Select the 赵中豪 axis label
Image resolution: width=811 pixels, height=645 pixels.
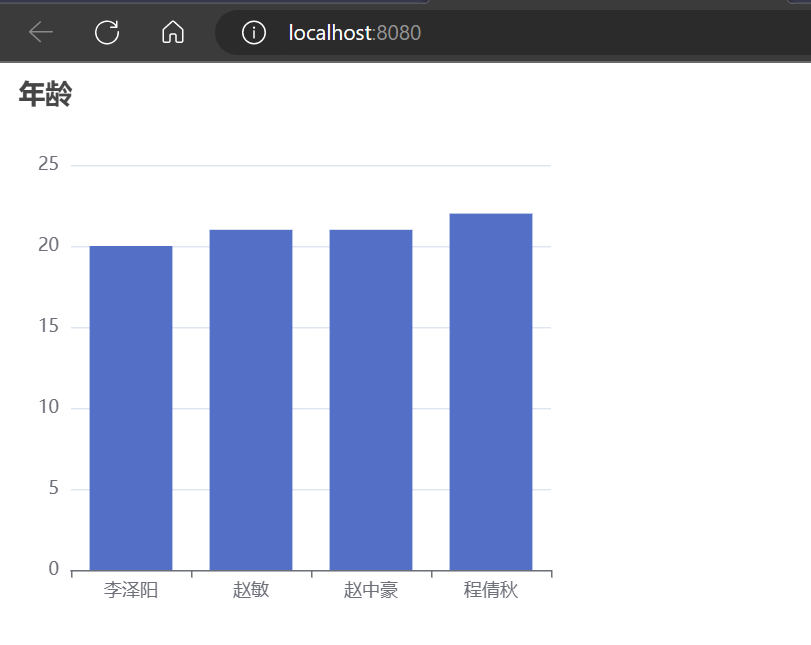[371, 591]
